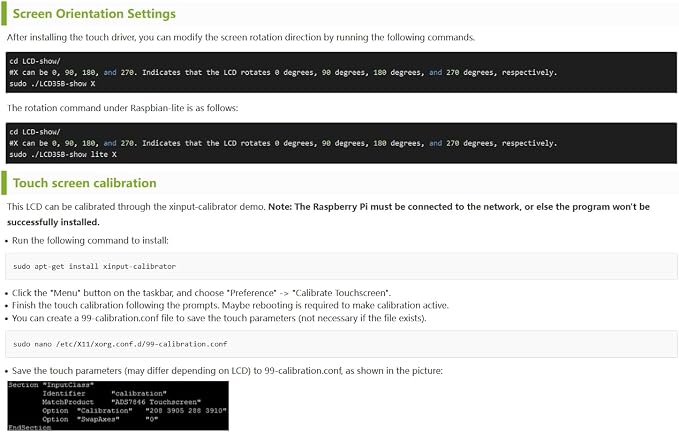Click the xinput-calibrator install command box
Image resolution: width=679 pixels, height=432 pixels.
341,266
